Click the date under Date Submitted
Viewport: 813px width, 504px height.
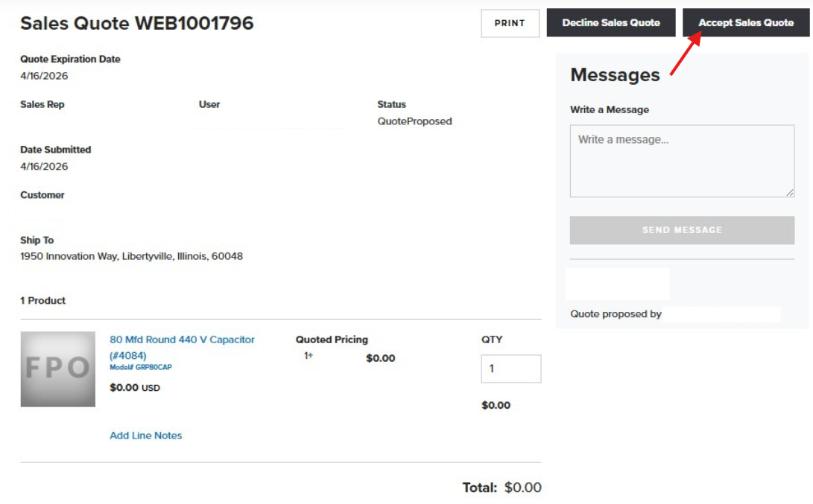coord(44,167)
